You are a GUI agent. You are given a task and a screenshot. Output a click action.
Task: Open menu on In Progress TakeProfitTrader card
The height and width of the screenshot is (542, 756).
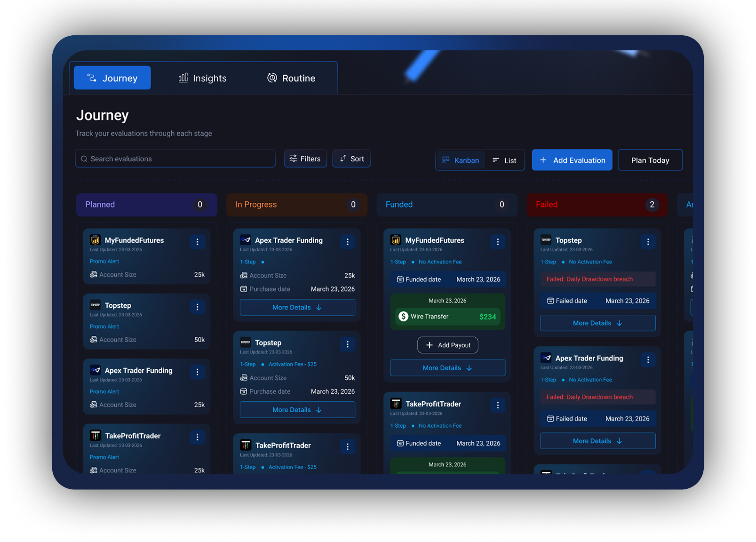tap(348, 447)
